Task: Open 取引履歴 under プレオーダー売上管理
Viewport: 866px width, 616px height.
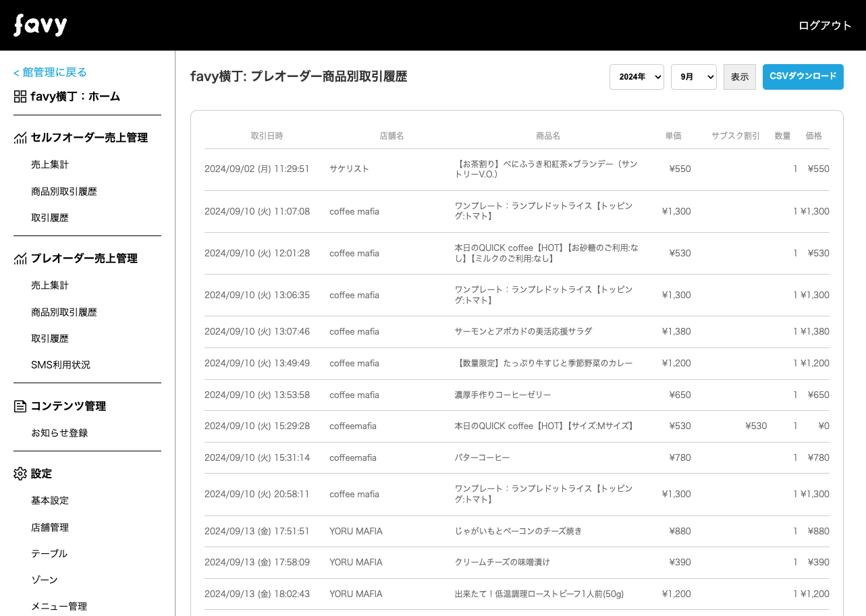Action: (x=50, y=339)
